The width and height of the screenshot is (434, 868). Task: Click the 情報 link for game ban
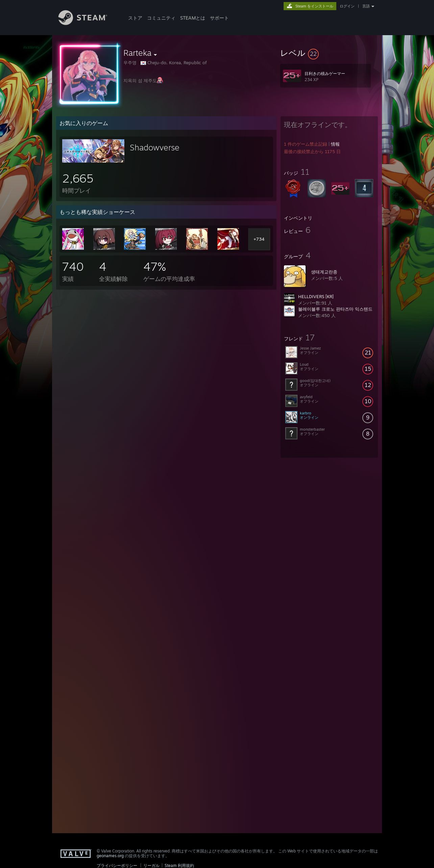click(335, 144)
